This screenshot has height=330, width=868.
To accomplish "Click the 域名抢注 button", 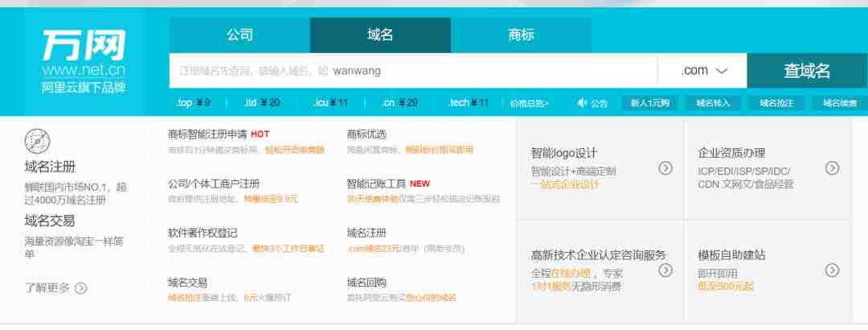I will 776,102.
